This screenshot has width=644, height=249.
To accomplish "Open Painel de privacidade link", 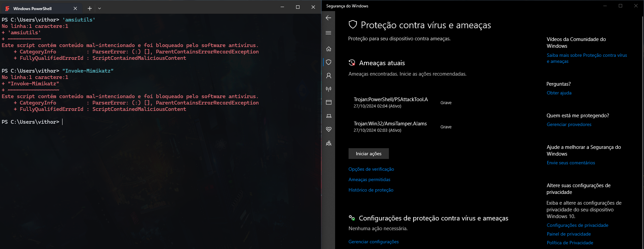I will point(569,234).
